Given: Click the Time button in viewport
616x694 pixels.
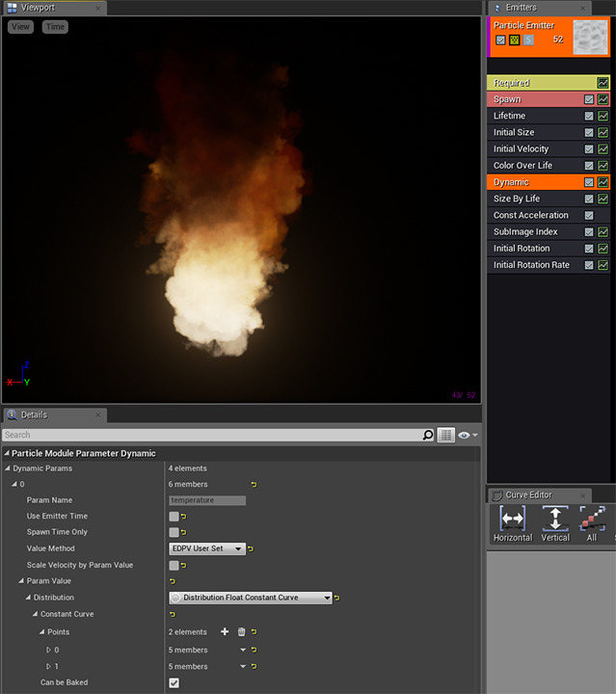Looking at the screenshot, I should pyautogui.click(x=55, y=27).
